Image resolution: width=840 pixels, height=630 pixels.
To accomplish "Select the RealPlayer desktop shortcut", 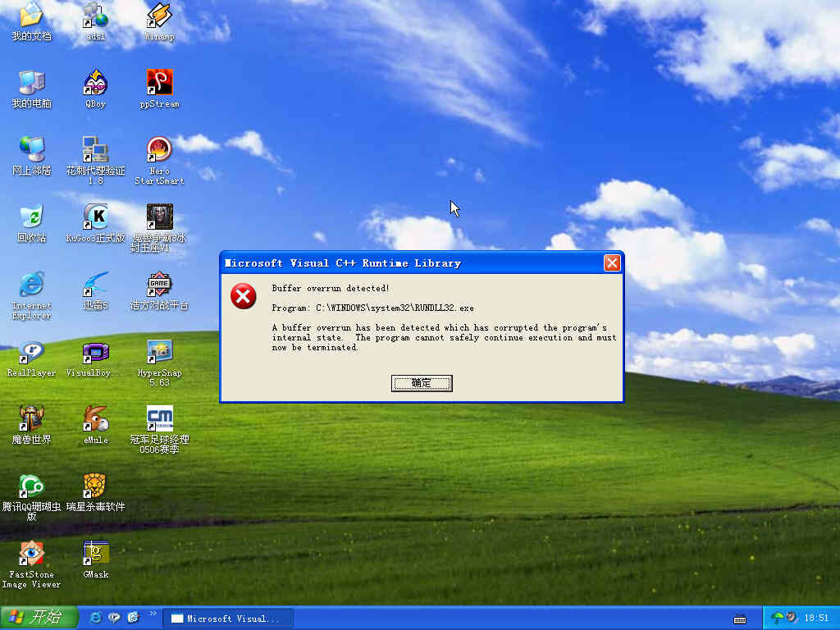I will point(32,358).
